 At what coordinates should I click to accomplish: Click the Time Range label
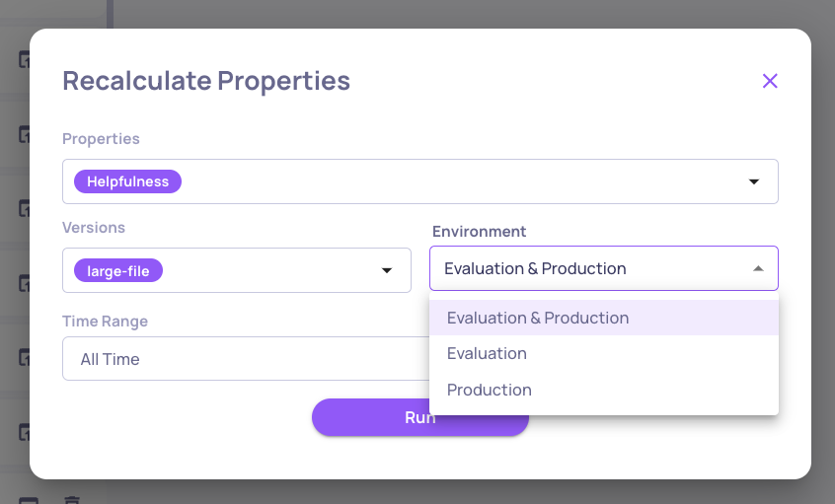[105, 322]
